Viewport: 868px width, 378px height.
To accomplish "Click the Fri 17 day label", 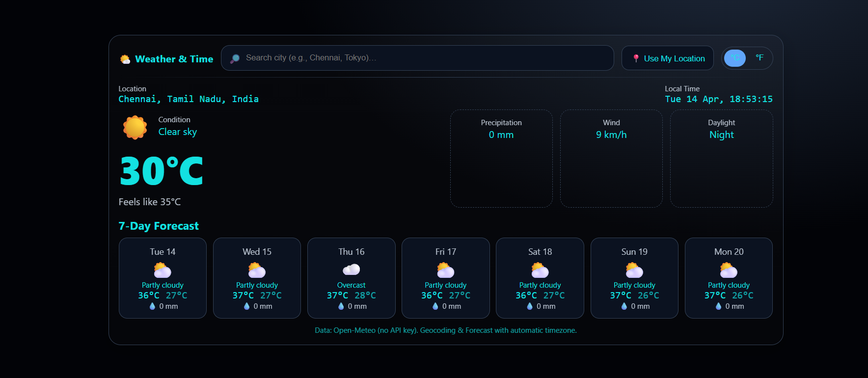I will click(x=446, y=252).
